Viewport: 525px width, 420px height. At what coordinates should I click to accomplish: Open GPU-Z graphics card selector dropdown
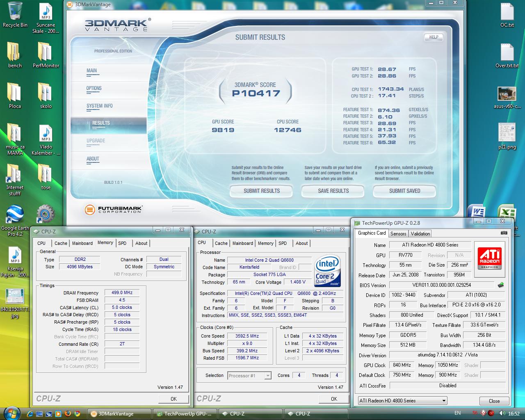point(402,401)
